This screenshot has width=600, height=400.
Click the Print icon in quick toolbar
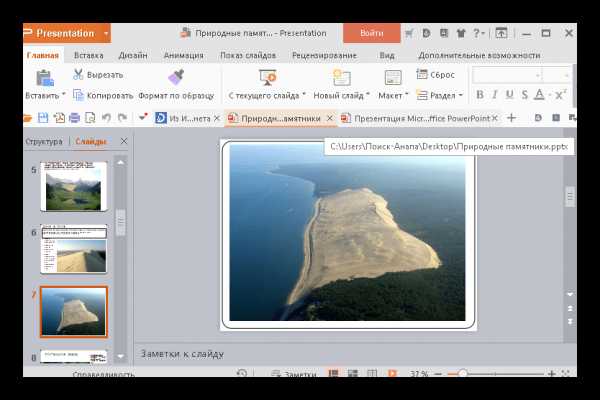click(74, 118)
